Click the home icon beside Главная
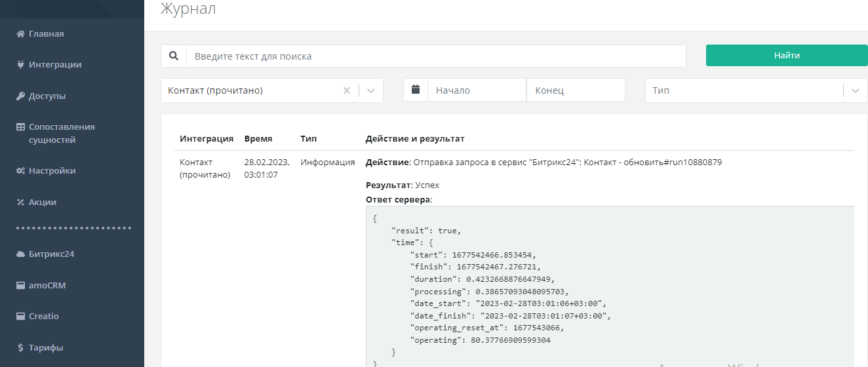 point(20,34)
